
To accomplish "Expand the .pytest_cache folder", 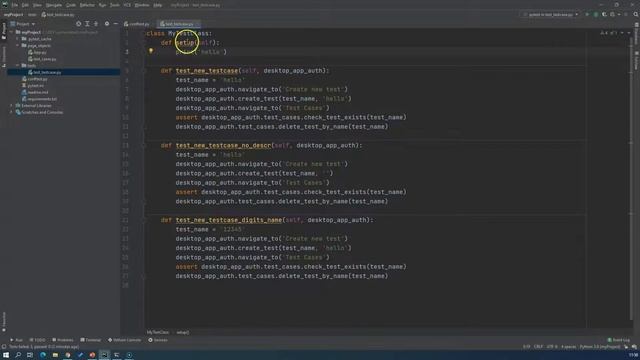I will [18, 39].
